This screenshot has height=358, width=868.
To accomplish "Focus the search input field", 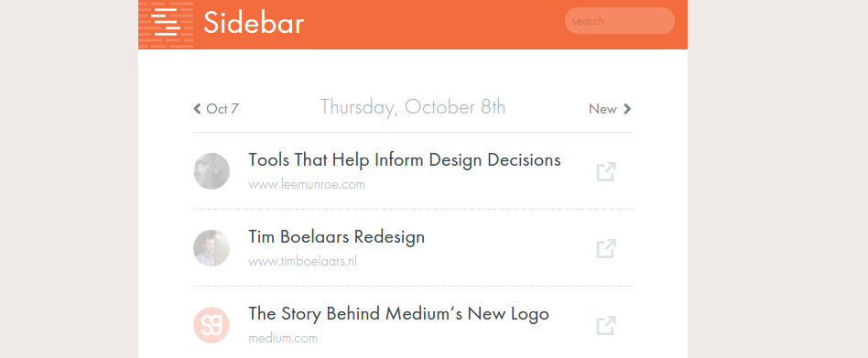I will (620, 21).
